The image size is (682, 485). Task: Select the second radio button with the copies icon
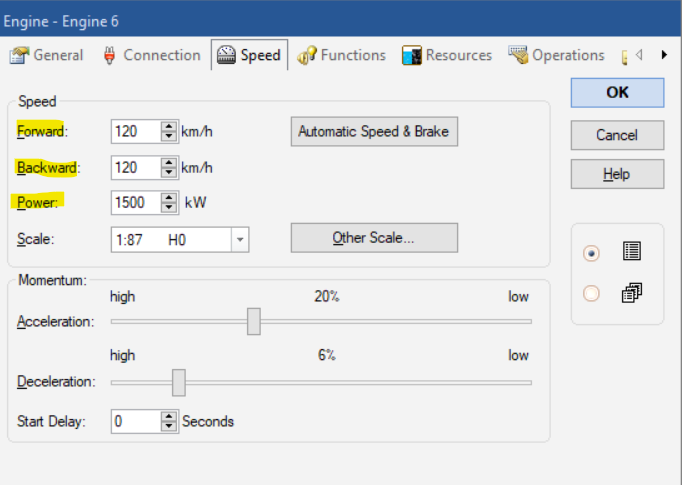point(591,294)
